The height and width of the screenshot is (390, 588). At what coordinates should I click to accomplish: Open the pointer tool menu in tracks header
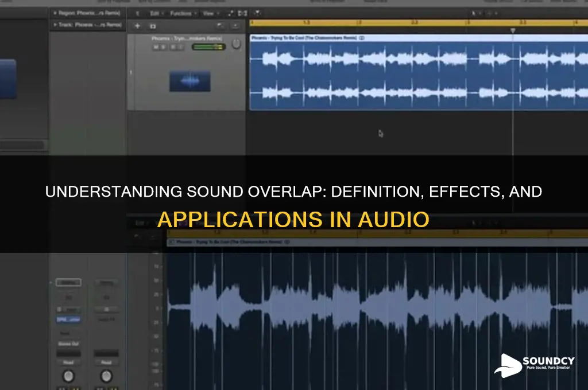click(x=475, y=14)
